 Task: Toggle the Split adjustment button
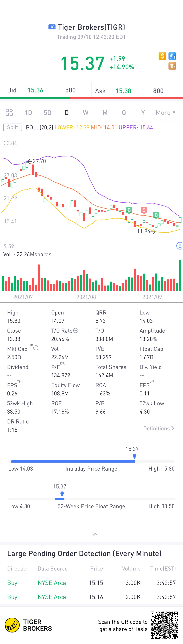13,127
